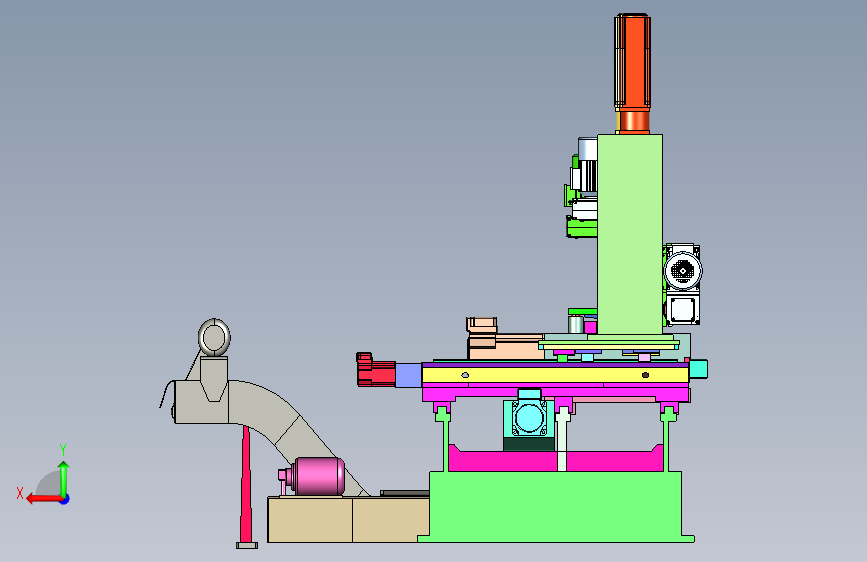Click the red X axis arrow of triad
Image resolution: width=867 pixels, height=562 pixels.
[43, 499]
